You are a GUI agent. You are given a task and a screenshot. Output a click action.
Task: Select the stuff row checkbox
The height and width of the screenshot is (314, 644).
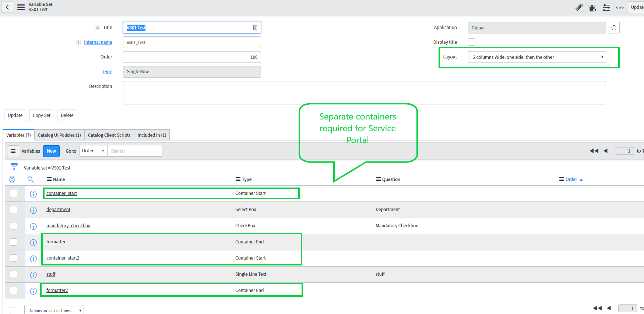[14, 274]
